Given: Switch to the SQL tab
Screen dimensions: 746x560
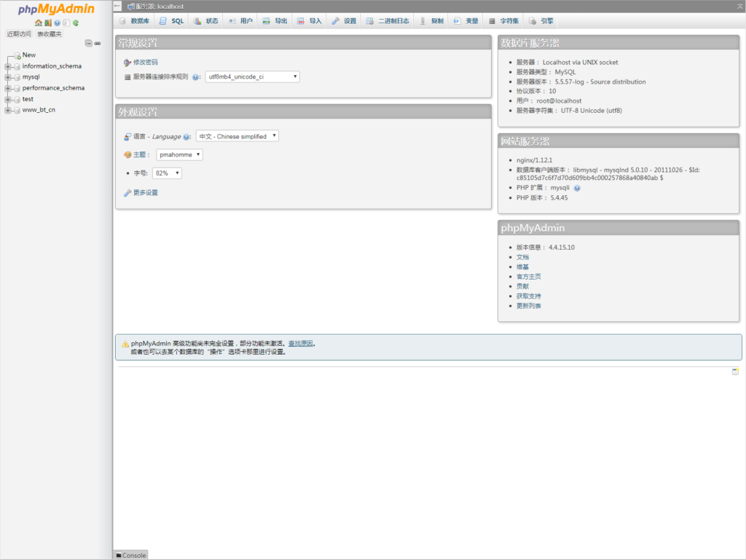Looking at the screenshot, I should click(x=172, y=21).
